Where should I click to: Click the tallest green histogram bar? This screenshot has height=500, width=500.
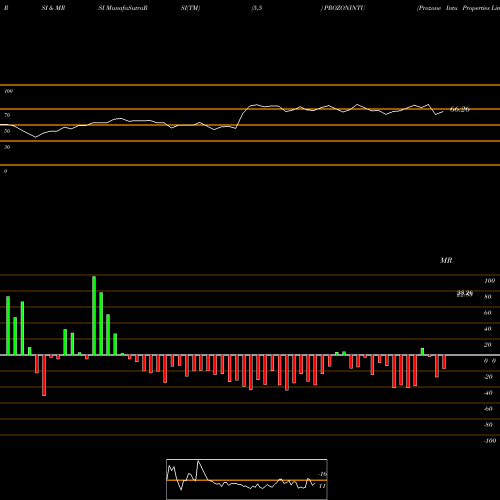[94, 315]
